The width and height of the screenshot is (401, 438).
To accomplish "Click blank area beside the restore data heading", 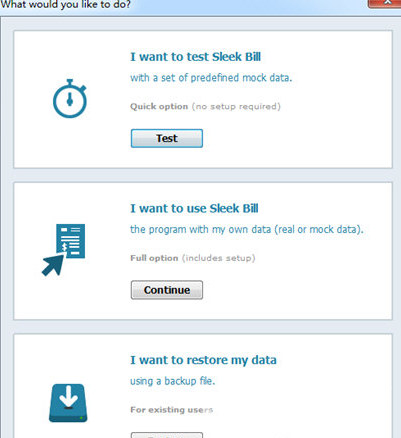I will pos(333,360).
